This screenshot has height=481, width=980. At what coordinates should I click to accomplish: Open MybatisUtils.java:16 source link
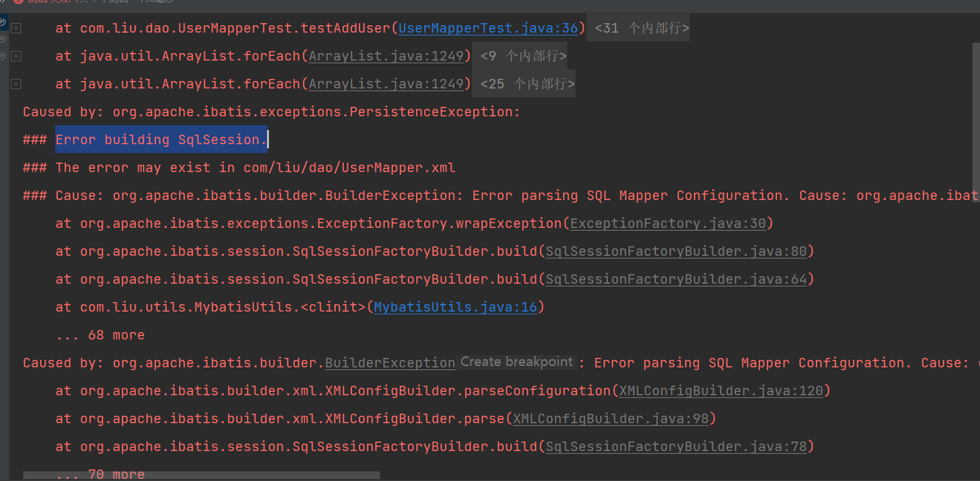[456, 307]
